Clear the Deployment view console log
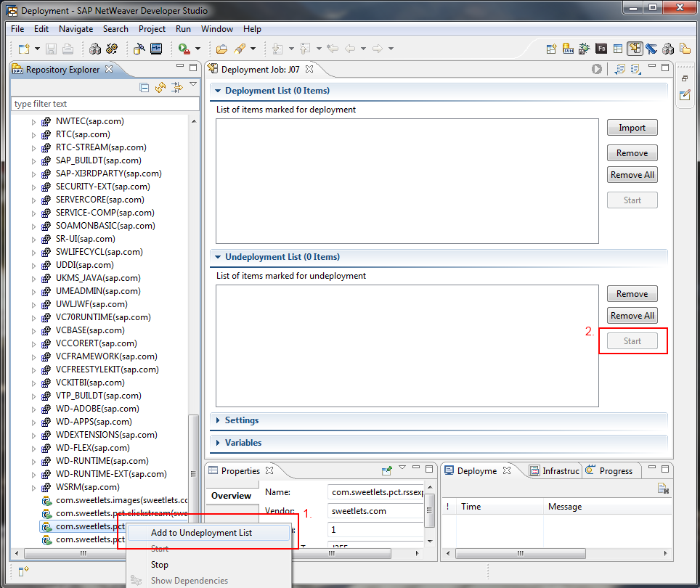 tap(662, 489)
